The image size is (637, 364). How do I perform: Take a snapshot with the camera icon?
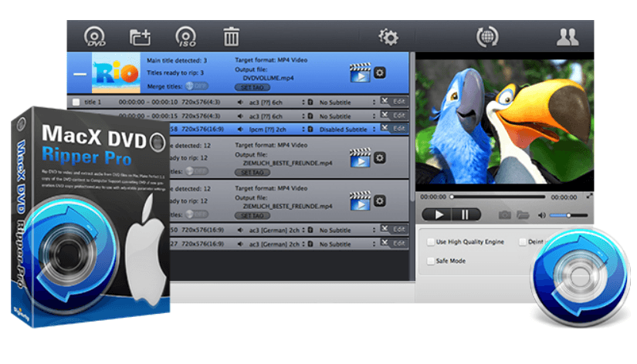[x=504, y=214]
